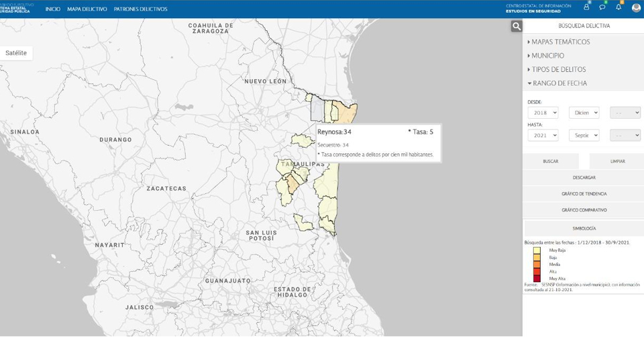
Task: Open the user profile icon in header
Action: 586,7
